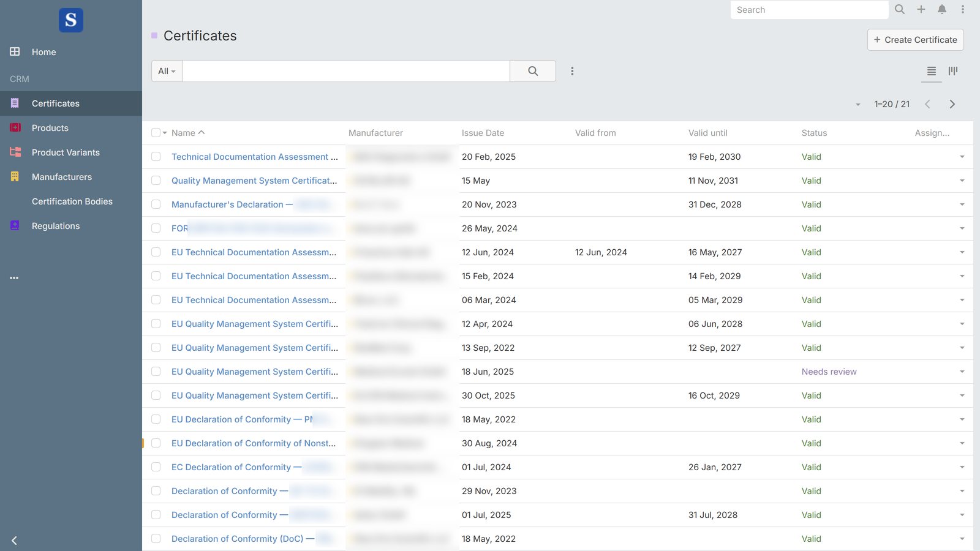Open the top-right kebab menu
This screenshot has width=980, height=551.
pos(963,9)
